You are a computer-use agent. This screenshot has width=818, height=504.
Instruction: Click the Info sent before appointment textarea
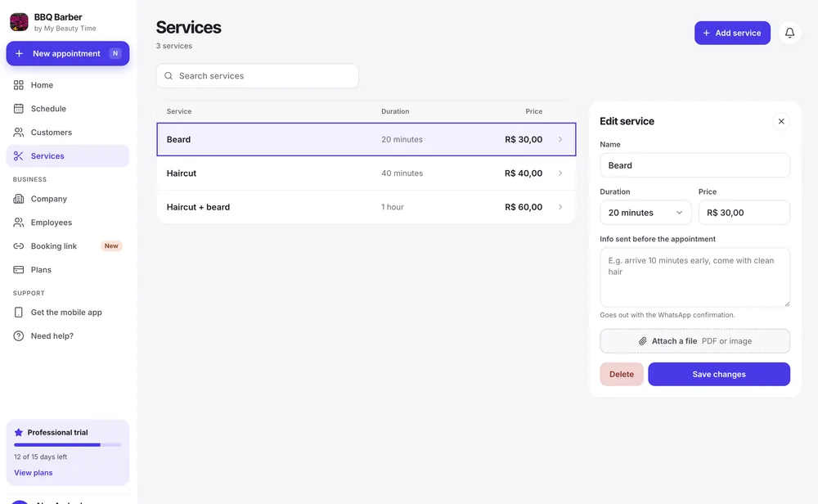pos(694,277)
